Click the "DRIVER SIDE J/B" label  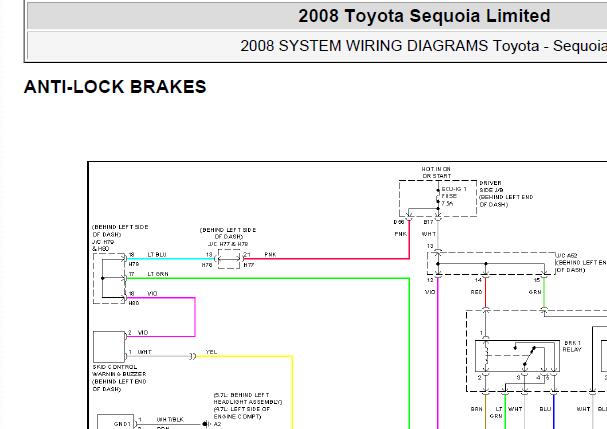[491, 186]
